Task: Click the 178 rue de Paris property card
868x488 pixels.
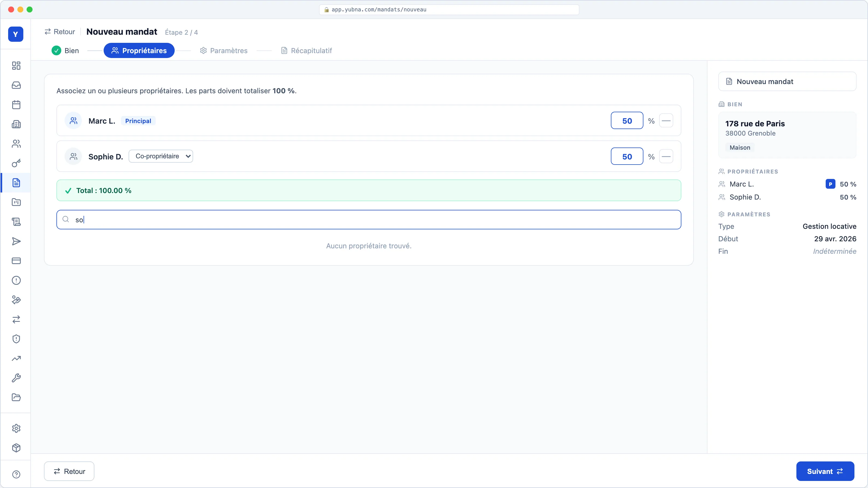Action: click(787, 135)
